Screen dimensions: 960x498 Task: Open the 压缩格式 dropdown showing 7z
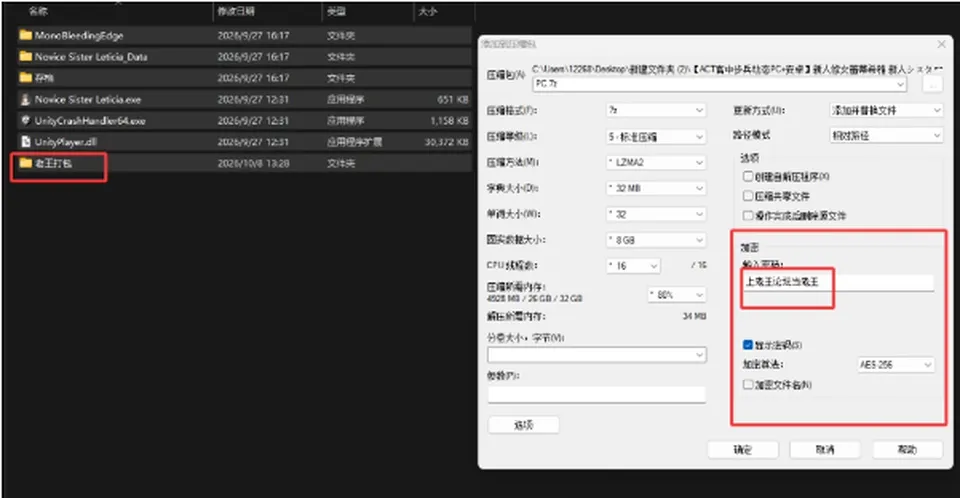(656, 110)
